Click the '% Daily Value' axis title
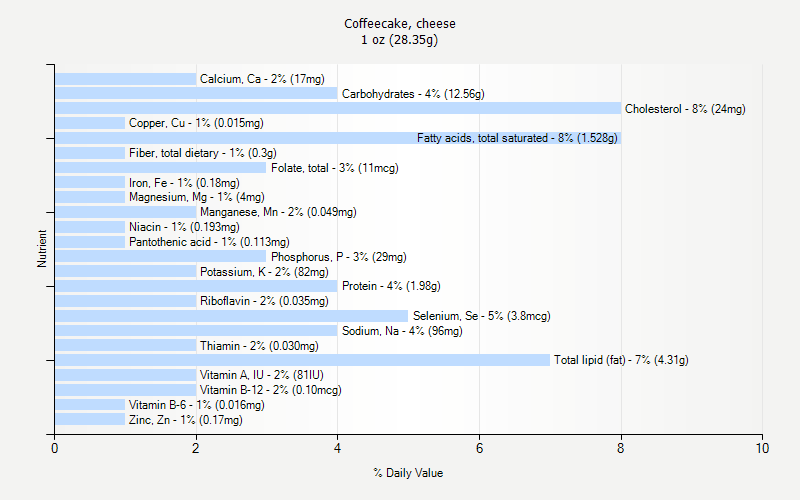The height and width of the screenshot is (500, 800). [408, 473]
